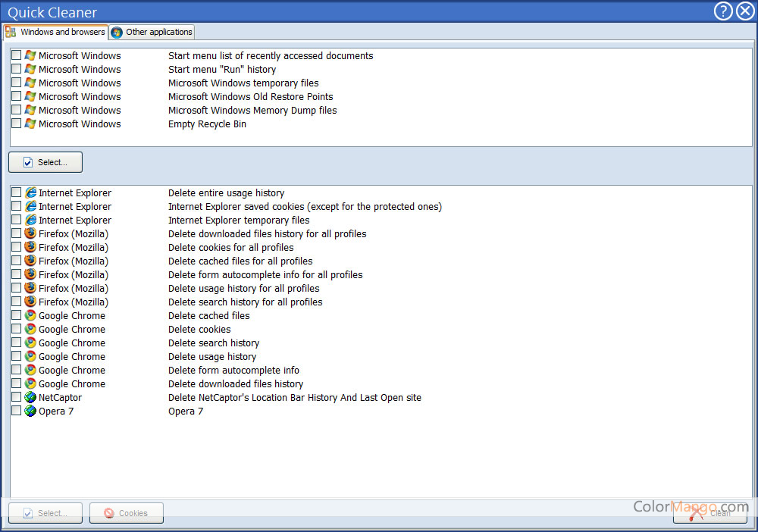Click the Opera 7 icon

point(29,411)
